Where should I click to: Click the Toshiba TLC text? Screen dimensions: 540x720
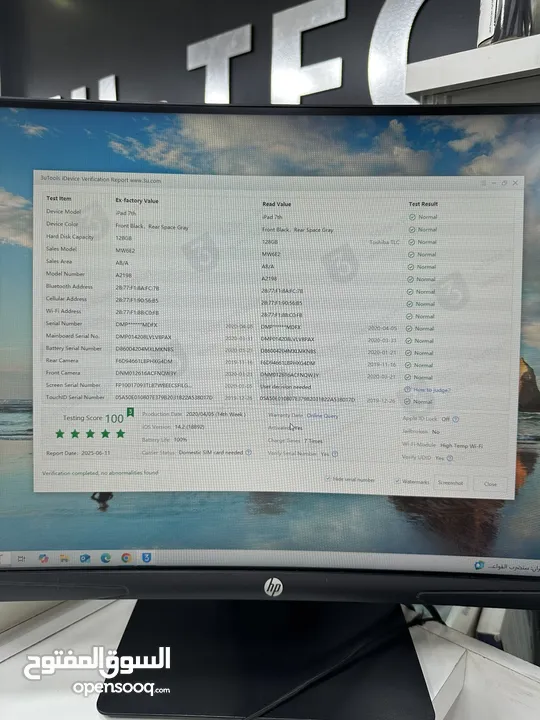click(384, 242)
